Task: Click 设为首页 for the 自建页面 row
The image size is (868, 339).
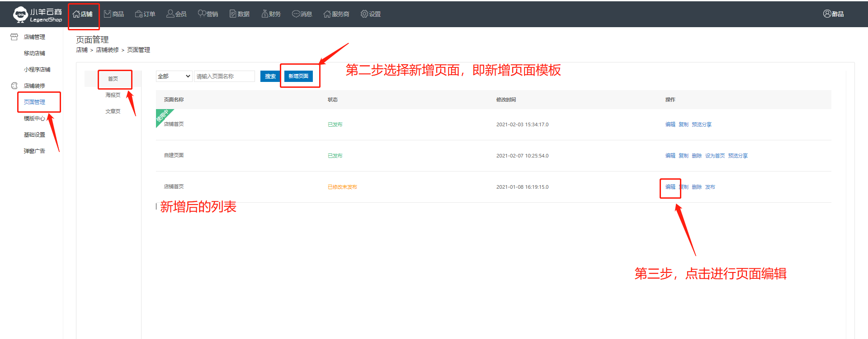Action: coord(715,156)
